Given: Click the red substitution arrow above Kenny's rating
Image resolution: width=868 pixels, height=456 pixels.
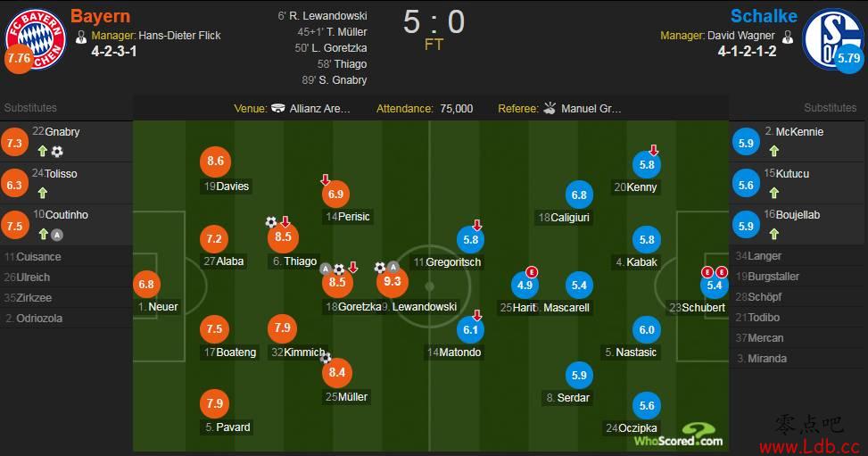Looking at the screenshot, I should [x=654, y=150].
